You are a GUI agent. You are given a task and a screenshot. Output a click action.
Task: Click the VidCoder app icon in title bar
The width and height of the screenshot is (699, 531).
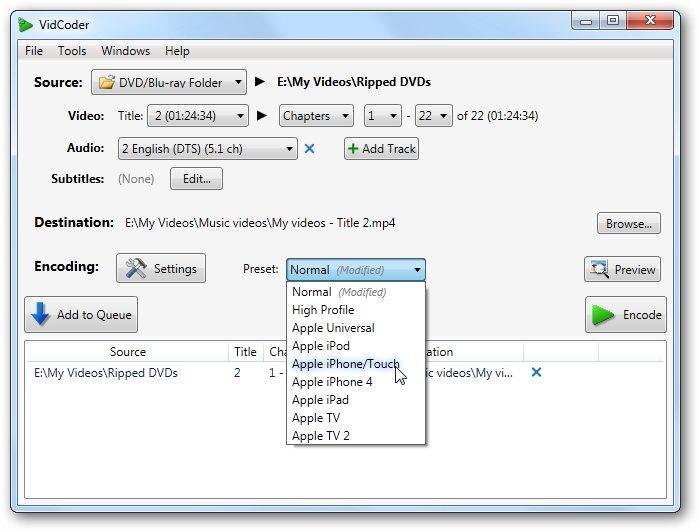pyautogui.click(x=25, y=25)
